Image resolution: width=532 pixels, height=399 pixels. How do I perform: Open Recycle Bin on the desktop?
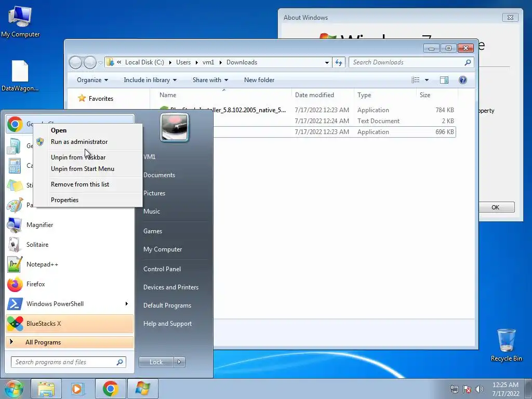point(506,345)
